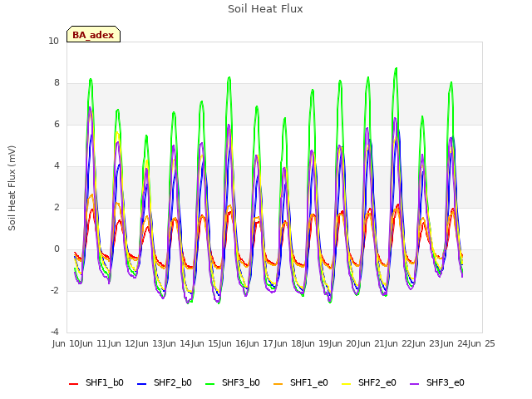Click the Jun 22 x-axis label
This screenshot has width=532, height=399.
pyautogui.click(x=399, y=343)
